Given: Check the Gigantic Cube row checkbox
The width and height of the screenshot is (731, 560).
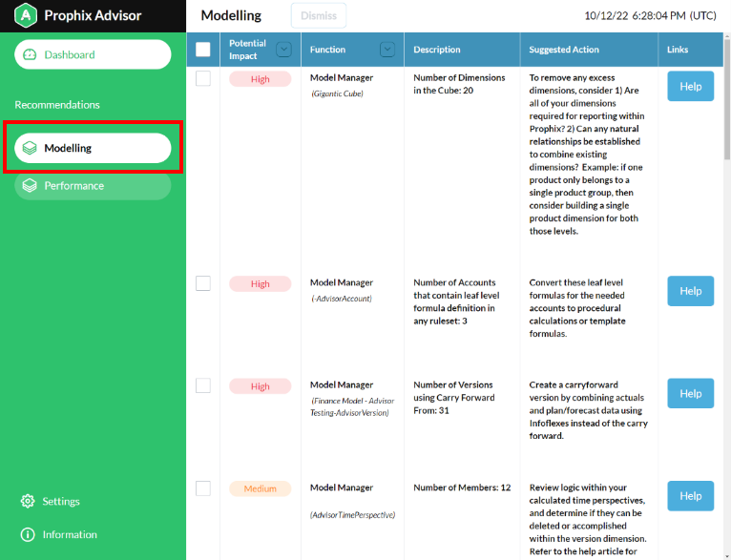Looking at the screenshot, I should tap(203, 78).
